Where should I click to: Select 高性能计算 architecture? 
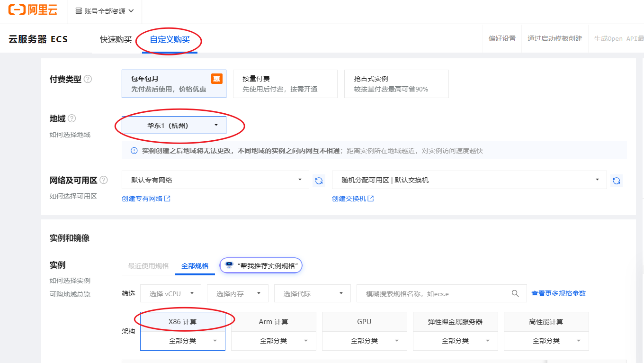click(546, 322)
